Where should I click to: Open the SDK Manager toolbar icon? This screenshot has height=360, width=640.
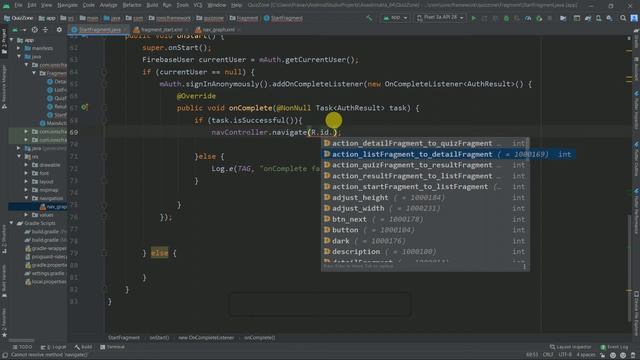(609, 18)
